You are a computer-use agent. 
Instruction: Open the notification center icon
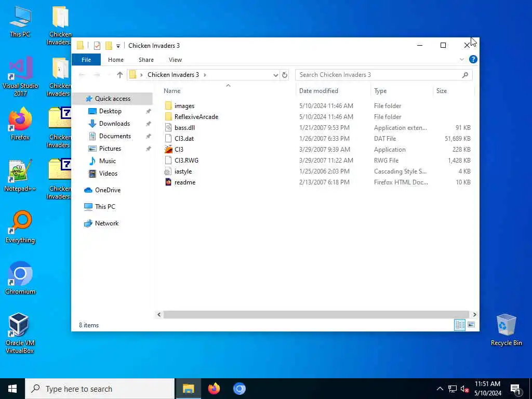click(x=516, y=389)
